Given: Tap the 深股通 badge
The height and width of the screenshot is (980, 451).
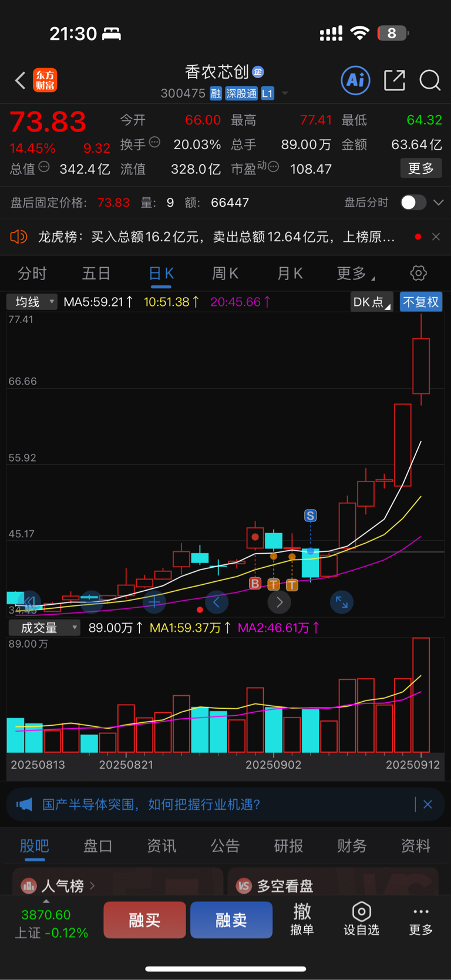Looking at the screenshot, I should click(x=241, y=93).
